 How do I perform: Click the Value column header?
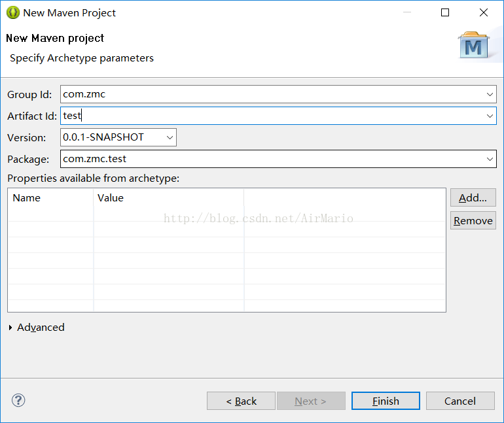point(169,197)
